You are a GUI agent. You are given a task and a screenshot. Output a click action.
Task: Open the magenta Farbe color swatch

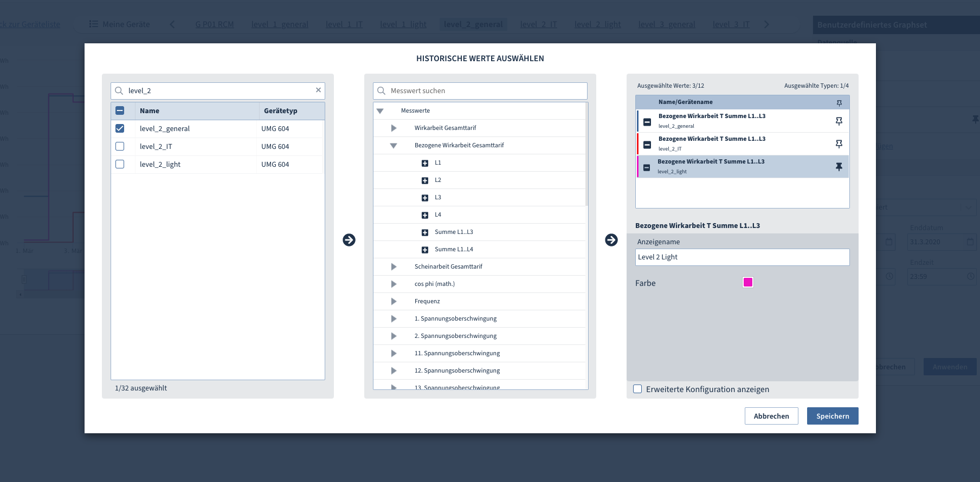click(747, 282)
